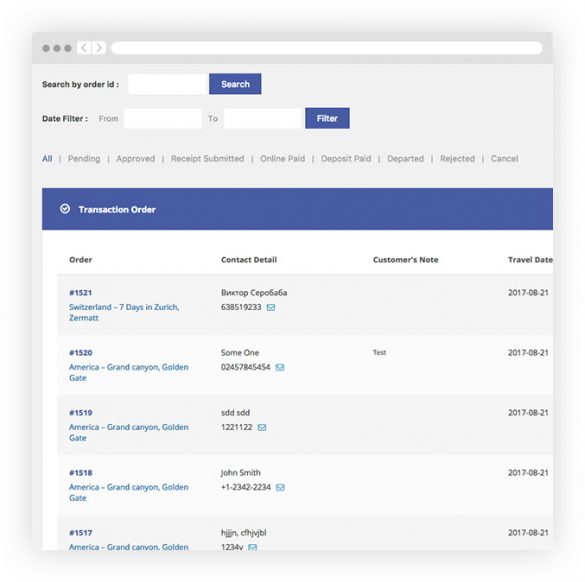Switch to the Departed filter
Image resolution: width=585 pixels, height=582 pixels.
click(x=406, y=159)
